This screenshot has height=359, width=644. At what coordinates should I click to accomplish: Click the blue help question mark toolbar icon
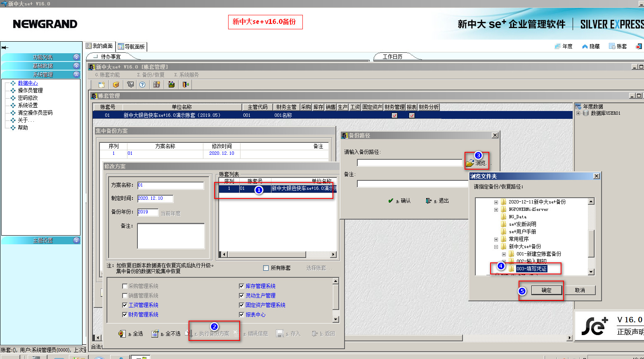(x=142, y=85)
